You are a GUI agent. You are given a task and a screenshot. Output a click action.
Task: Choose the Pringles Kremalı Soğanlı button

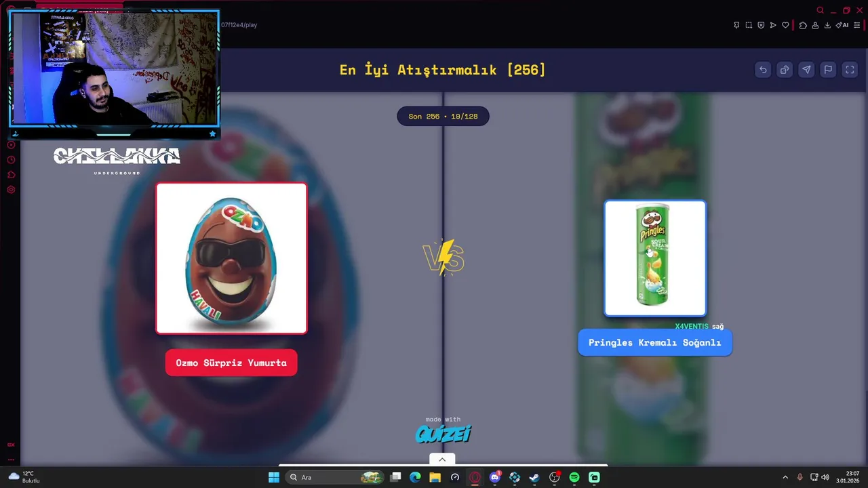coord(655,342)
